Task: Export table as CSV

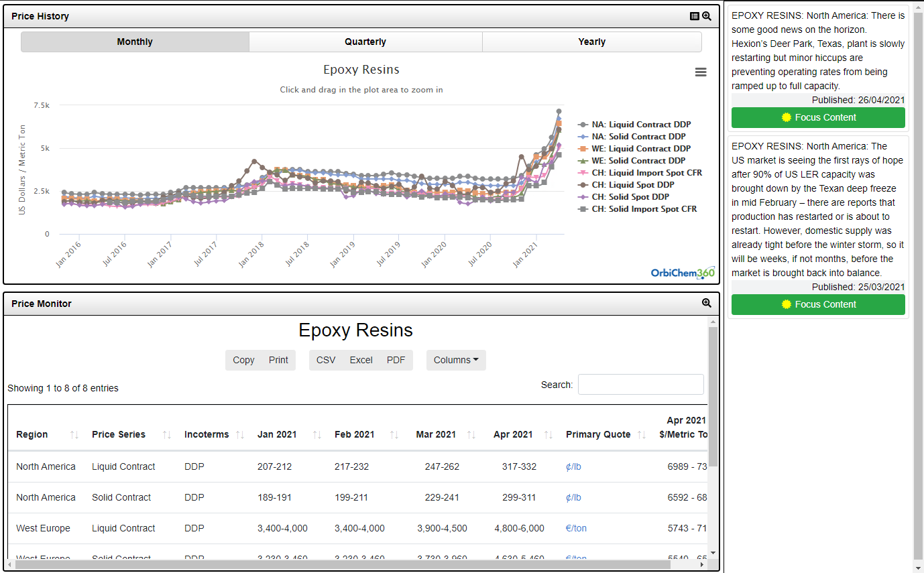Action: click(x=326, y=360)
